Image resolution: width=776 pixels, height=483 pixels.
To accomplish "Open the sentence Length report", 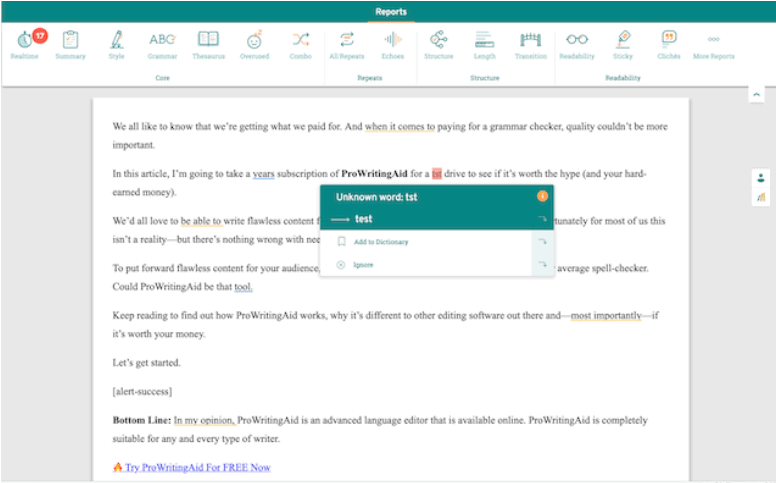I will (485, 45).
